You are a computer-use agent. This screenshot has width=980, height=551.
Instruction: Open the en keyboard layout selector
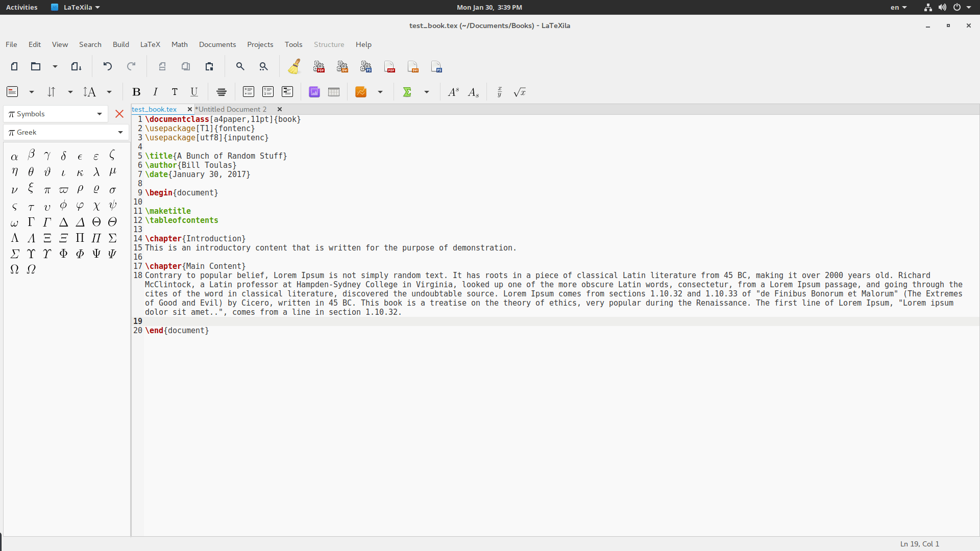click(899, 7)
